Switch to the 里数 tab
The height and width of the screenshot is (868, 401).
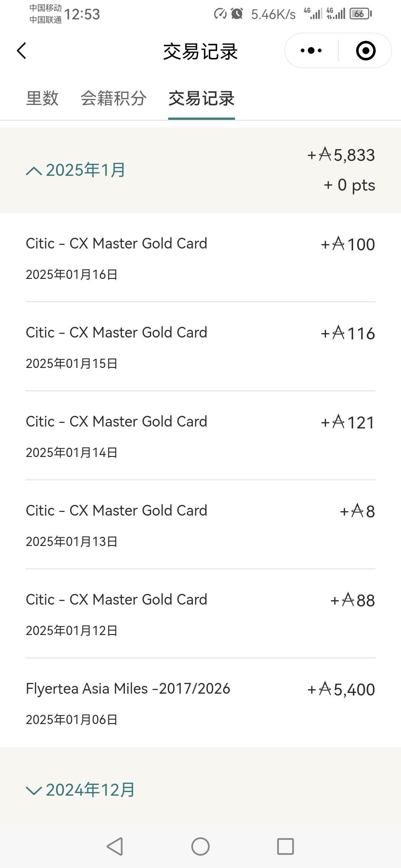[42, 99]
